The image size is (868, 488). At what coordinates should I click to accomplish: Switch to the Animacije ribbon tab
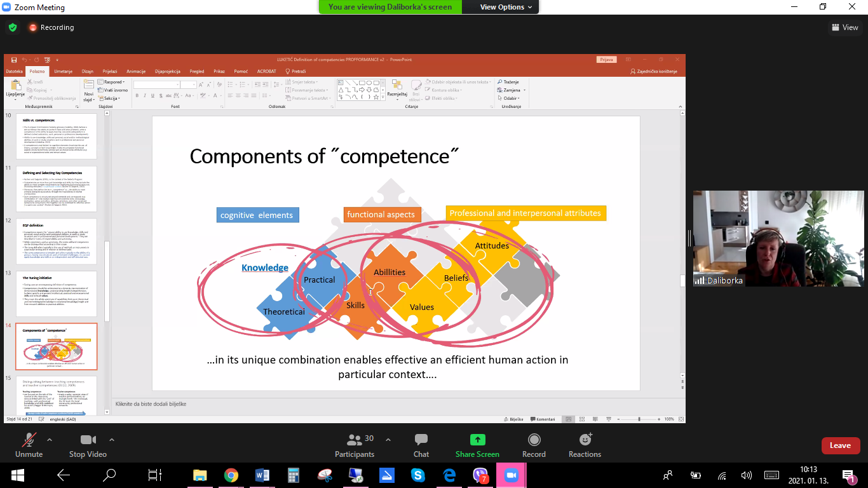[136, 71]
